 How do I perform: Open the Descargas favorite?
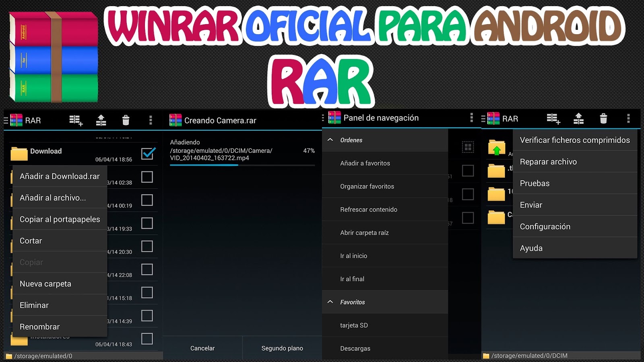(x=385, y=348)
